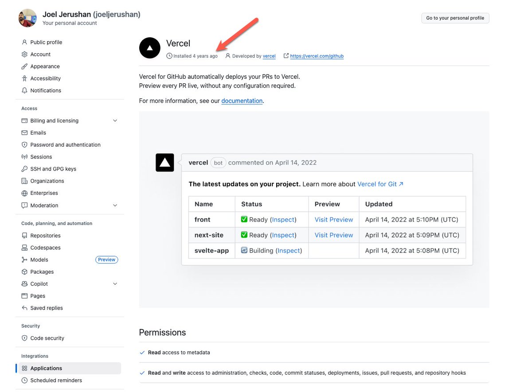This screenshot has width=532, height=392.
Task: Click the Codespaces icon in the sidebar
Action: 24,248
